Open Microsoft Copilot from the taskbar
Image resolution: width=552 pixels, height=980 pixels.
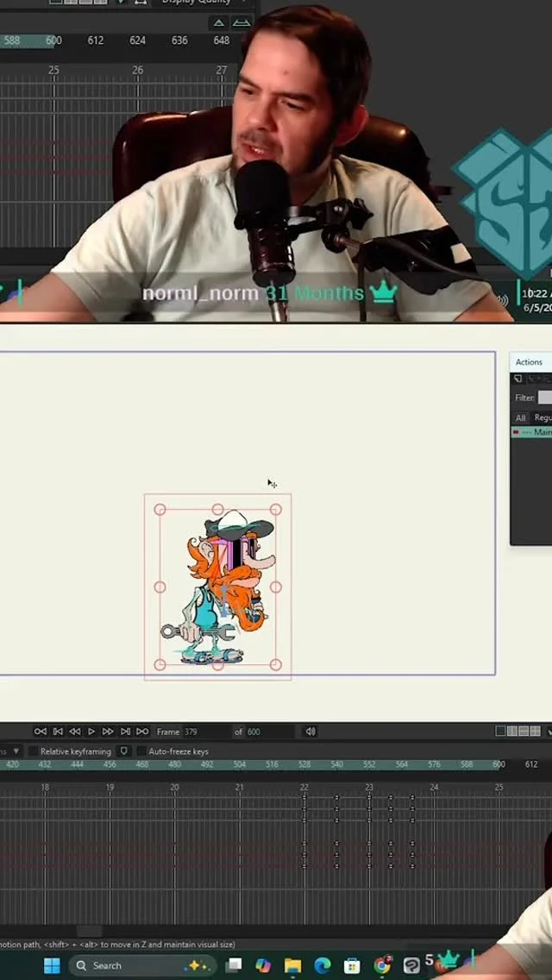pyautogui.click(x=263, y=965)
